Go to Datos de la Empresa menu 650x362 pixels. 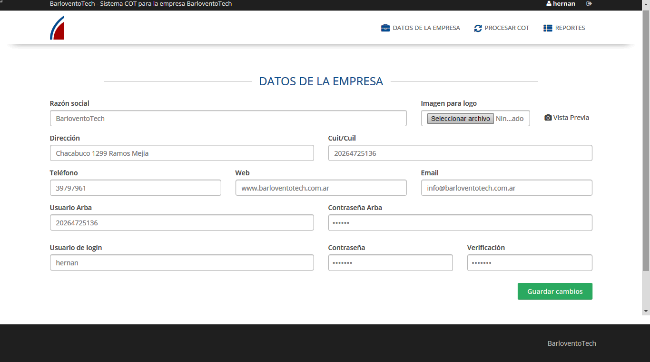(x=420, y=28)
